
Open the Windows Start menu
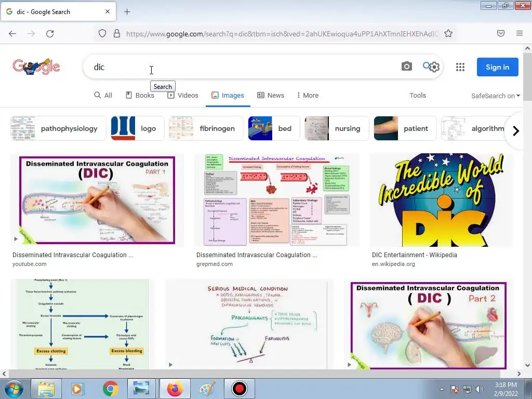[14, 389]
